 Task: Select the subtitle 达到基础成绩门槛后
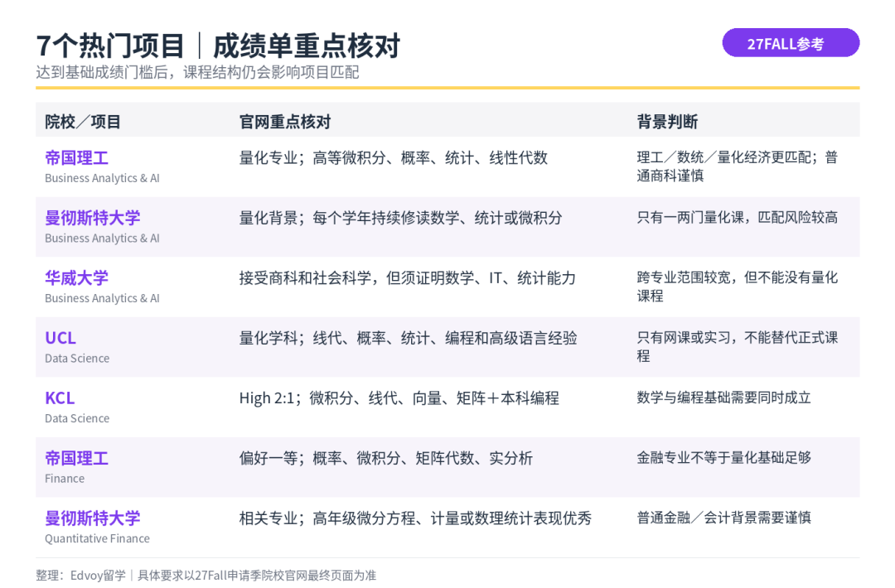click(x=102, y=72)
